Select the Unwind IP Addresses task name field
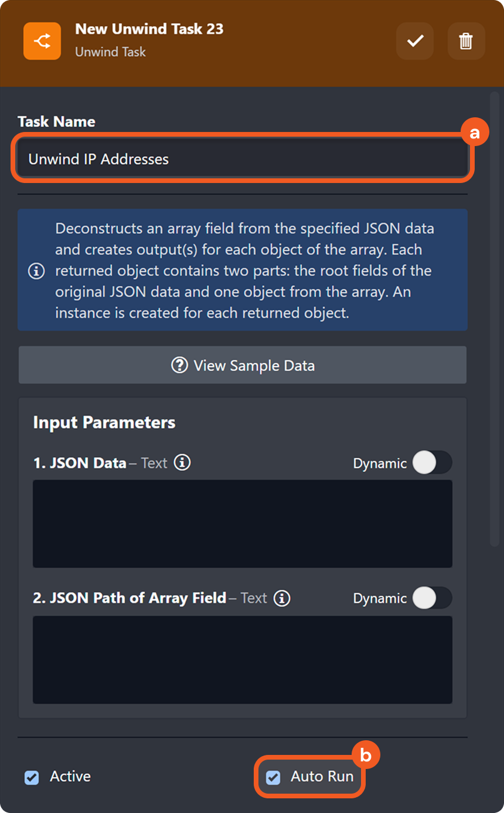Viewport: 504px width, 813px height. 243,158
